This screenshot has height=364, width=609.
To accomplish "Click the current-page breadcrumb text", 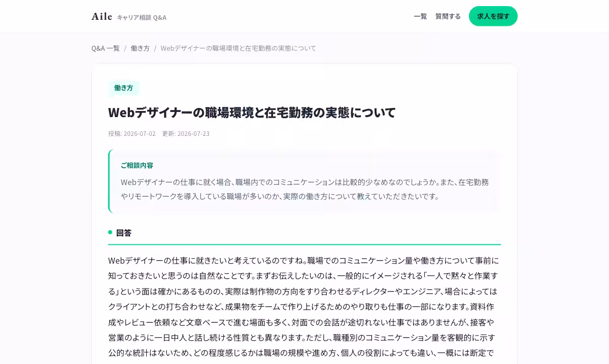I will click(x=239, y=48).
